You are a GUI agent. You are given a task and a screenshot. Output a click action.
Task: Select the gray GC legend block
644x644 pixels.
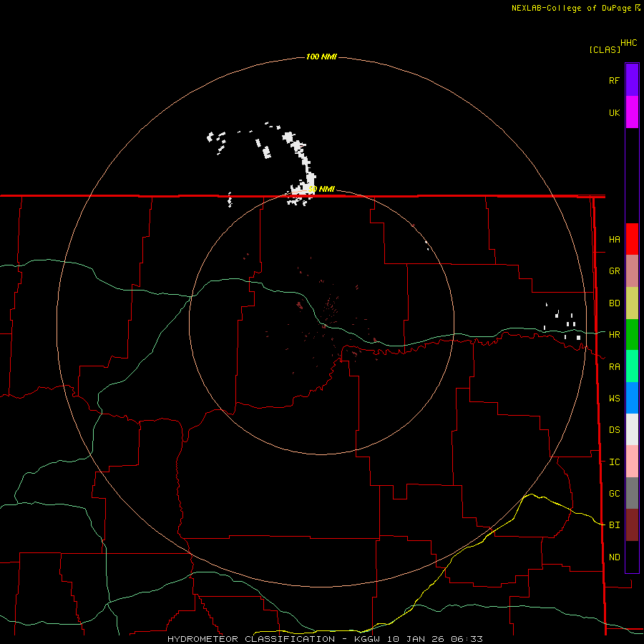[632, 493]
